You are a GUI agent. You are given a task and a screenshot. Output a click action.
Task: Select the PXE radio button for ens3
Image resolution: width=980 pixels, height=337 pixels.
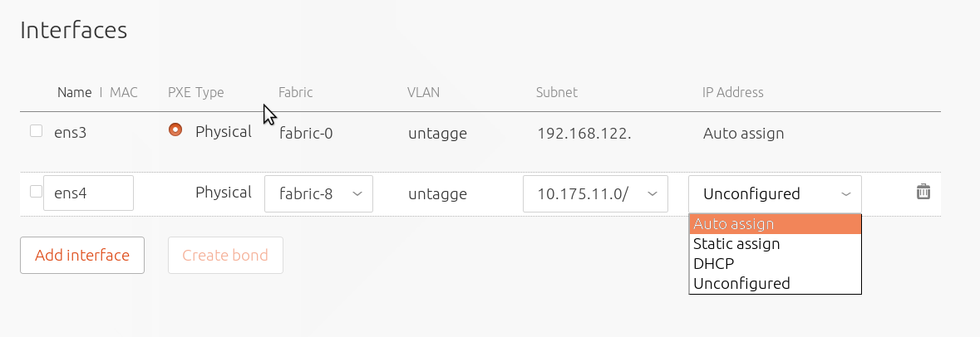click(x=175, y=129)
